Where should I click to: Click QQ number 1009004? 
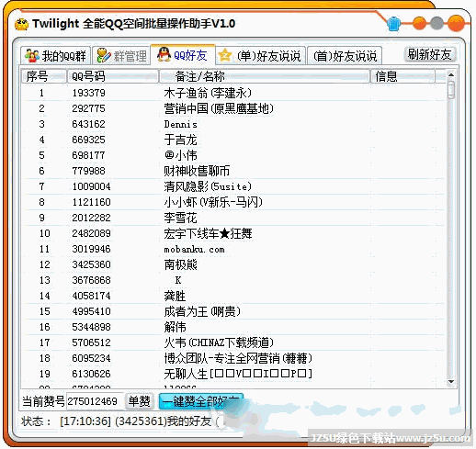coord(91,186)
